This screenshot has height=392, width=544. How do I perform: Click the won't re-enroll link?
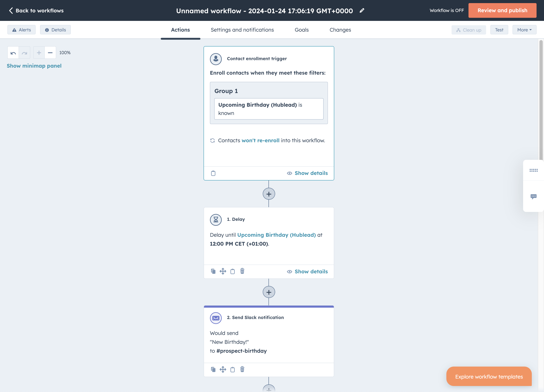click(x=260, y=140)
